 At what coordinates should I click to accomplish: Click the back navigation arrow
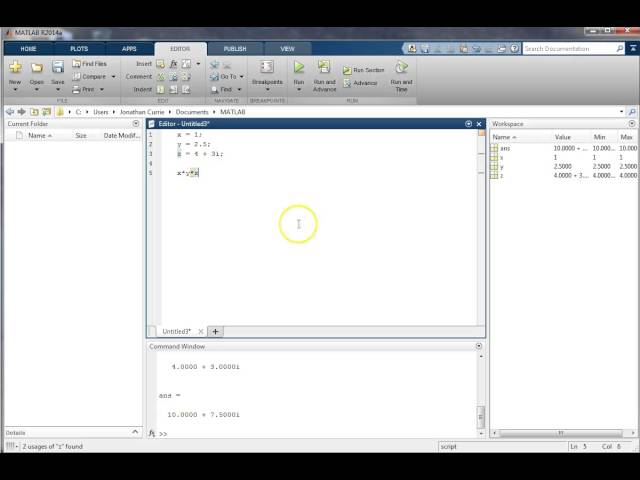click(x=10, y=111)
